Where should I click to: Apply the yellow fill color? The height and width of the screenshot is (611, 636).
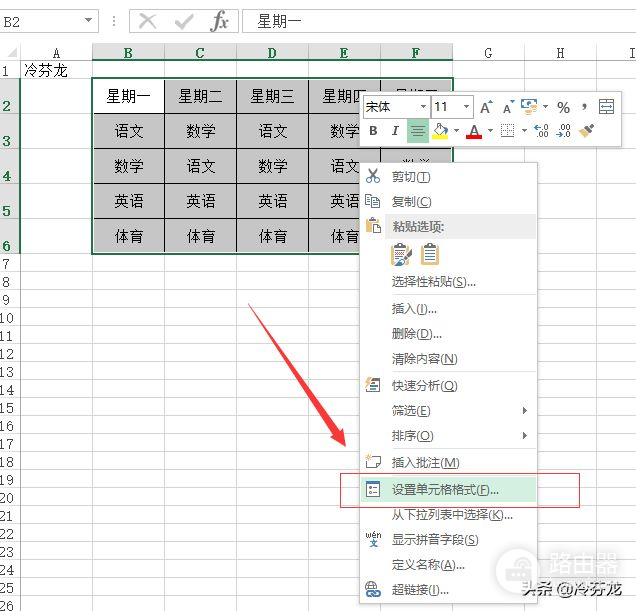pyautogui.click(x=440, y=131)
